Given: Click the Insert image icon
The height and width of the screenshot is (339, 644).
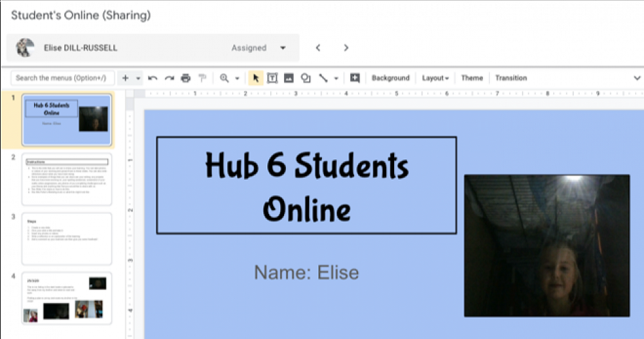Looking at the screenshot, I should 289,78.
